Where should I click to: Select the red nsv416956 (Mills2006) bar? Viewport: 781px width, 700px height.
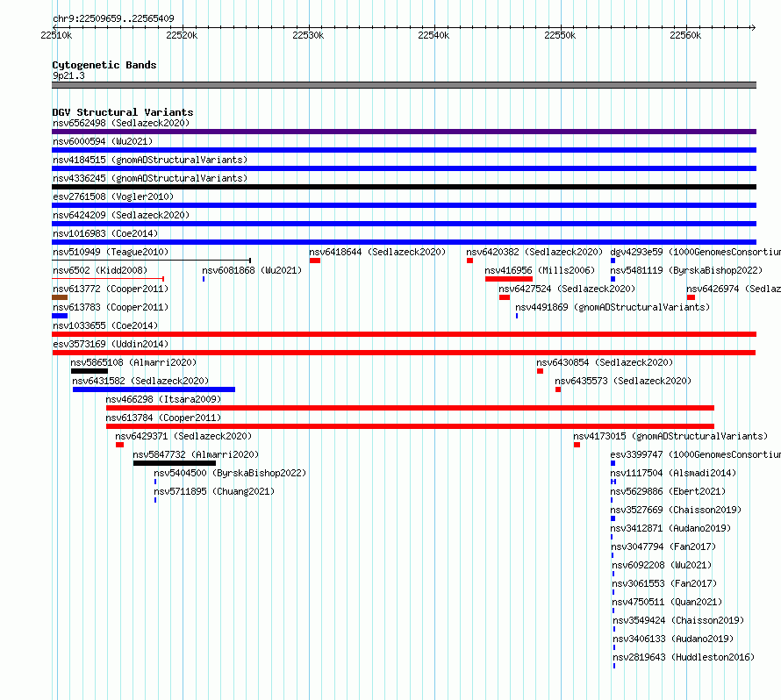tap(509, 279)
